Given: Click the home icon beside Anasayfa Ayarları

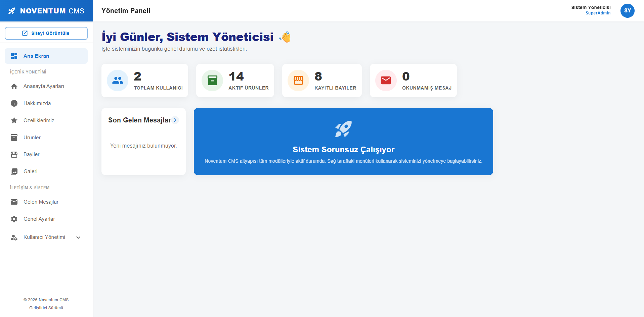Looking at the screenshot, I should click(14, 87).
